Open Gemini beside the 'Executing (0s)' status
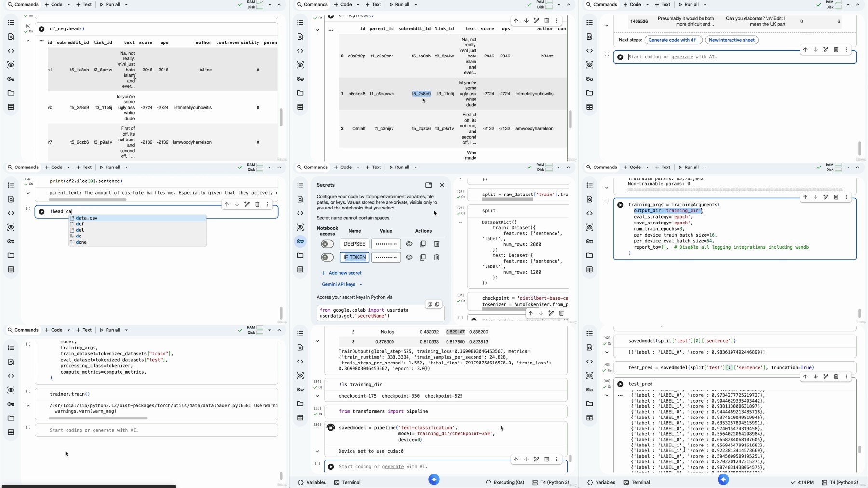Viewport: 868px width, 488px height. coord(434,479)
